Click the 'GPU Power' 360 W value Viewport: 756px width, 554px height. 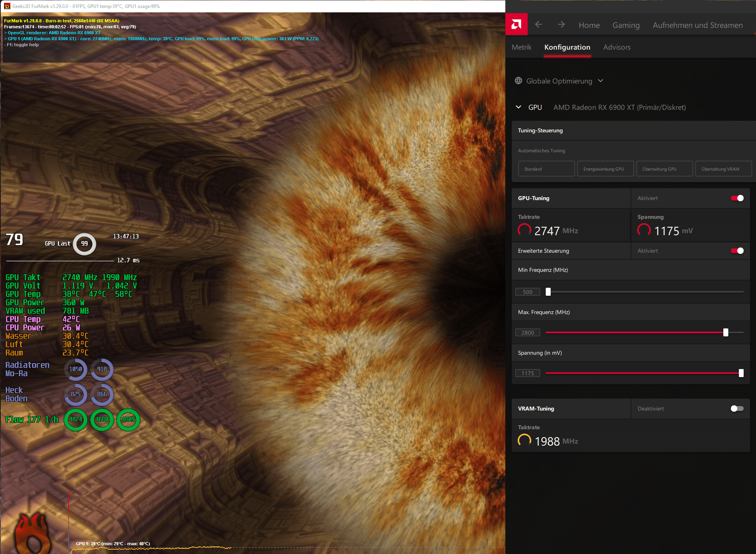pos(73,303)
